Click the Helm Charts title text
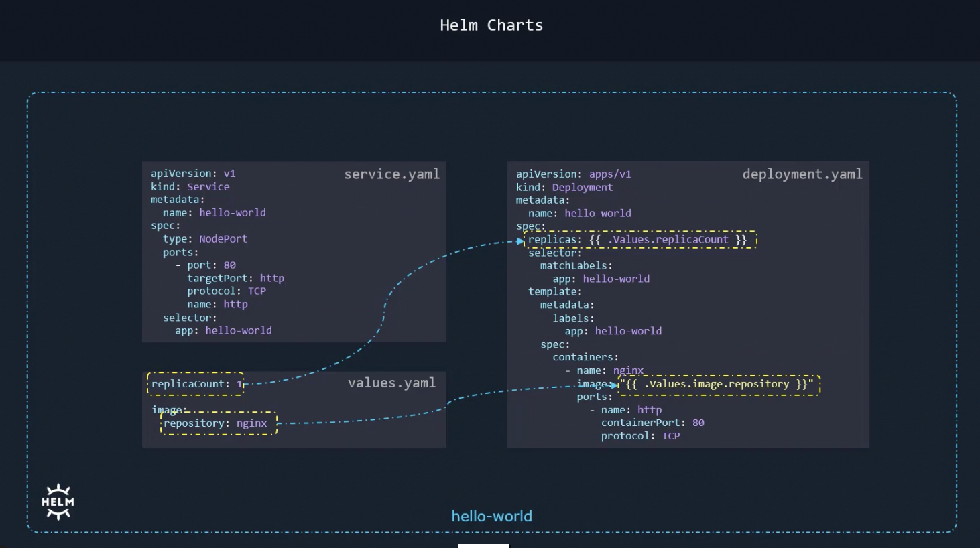Screen dimensions: 980x548 point(491,25)
